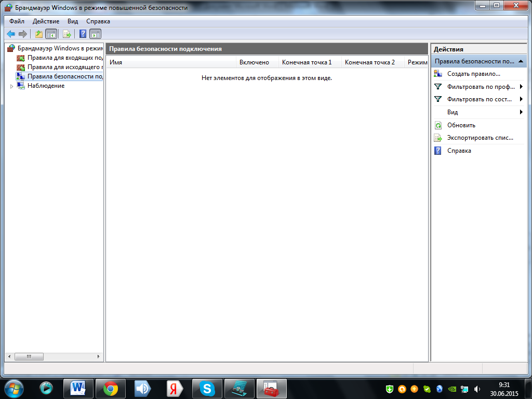Open the Фильтровать по профилю submenu
Viewport: 532px width, 399px height.
(x=481, y=87)
